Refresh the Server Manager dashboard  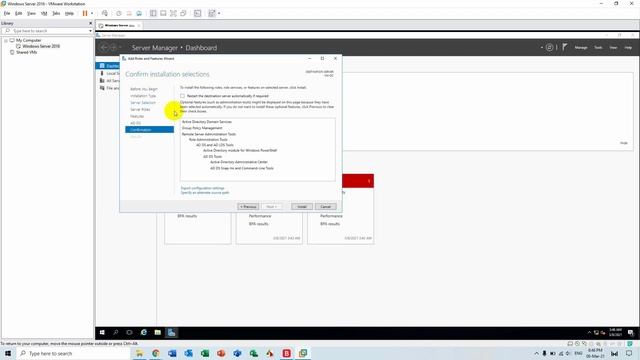click(x=549, y=48)
